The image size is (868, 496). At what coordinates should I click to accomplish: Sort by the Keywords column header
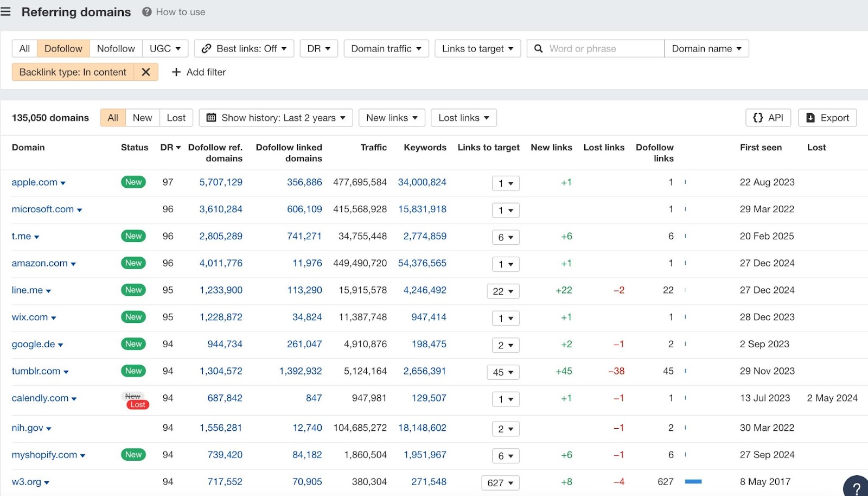pos(425,148)
